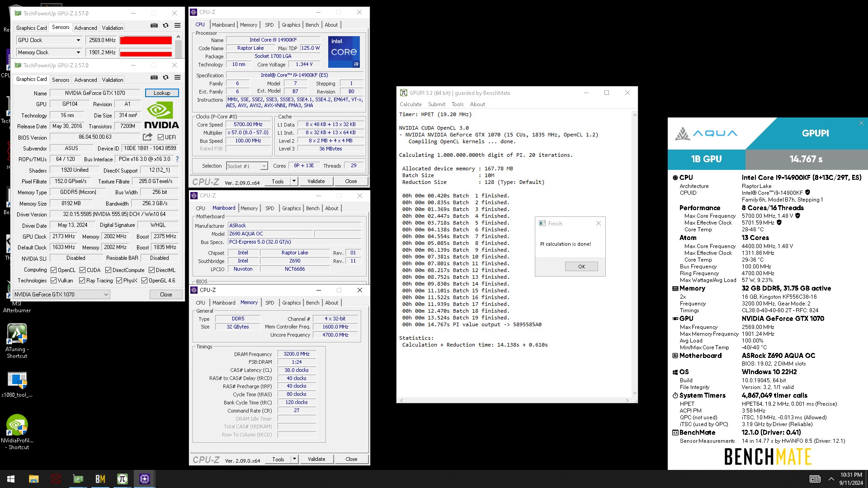Show hidden system tray icons chevron
The width and height of the screenshot is (868, 488).
(x=831, y=479)
